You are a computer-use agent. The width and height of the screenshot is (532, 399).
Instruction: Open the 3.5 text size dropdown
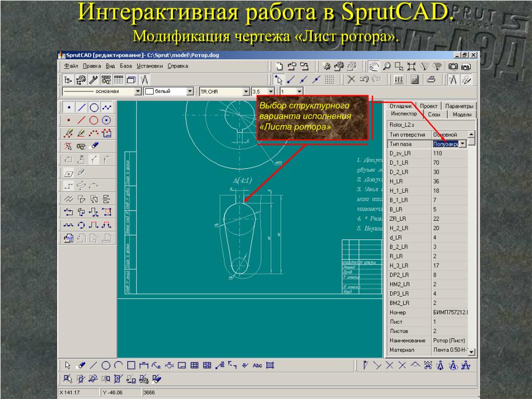pyautogui.click(x=271, y=91)
